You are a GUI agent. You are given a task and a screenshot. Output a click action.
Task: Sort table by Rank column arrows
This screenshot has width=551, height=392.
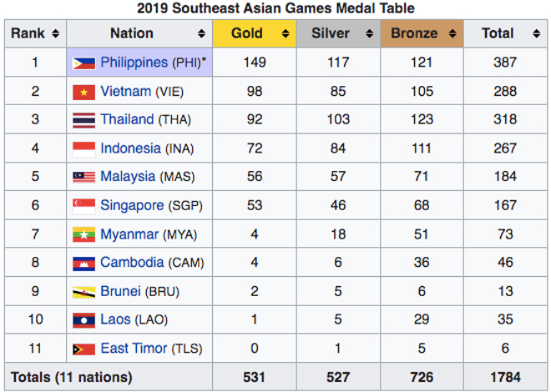click(x=55, y=34)
